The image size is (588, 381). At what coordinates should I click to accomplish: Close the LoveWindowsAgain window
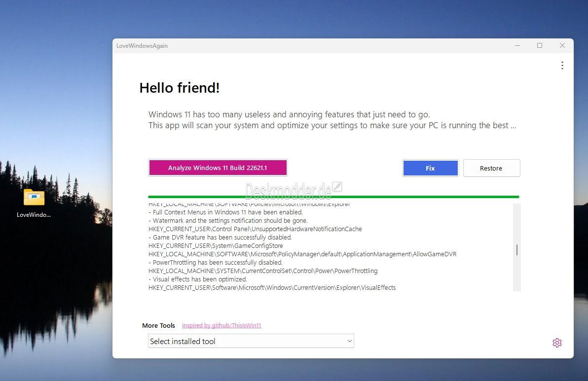562,45
